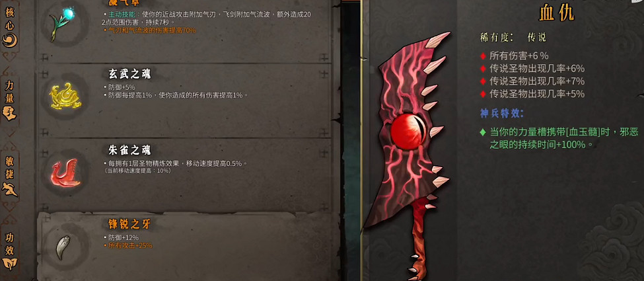This screenshot has width=644, height=281.
Task: Click the fang icon for 锋锐之牙
Action: click(62, 247)
